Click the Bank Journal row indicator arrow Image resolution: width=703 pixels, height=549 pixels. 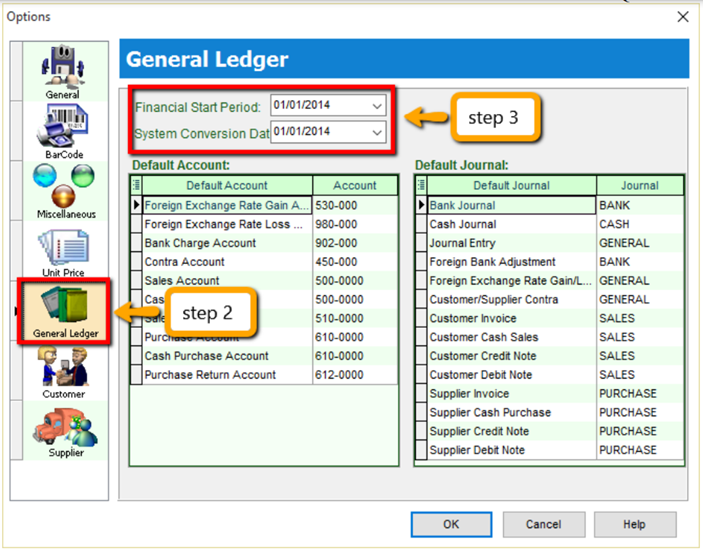coord(421,205)
